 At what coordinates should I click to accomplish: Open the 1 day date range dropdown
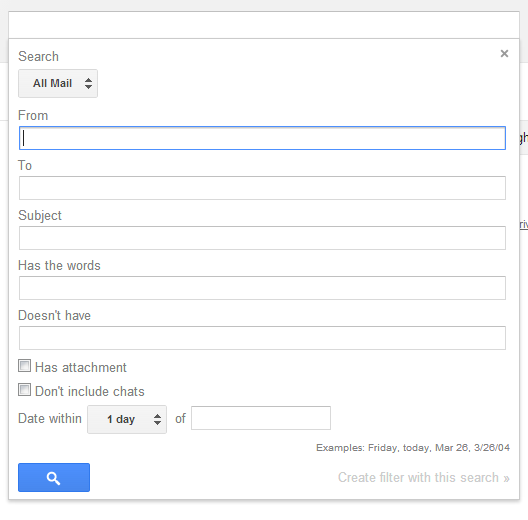[127, 419]
